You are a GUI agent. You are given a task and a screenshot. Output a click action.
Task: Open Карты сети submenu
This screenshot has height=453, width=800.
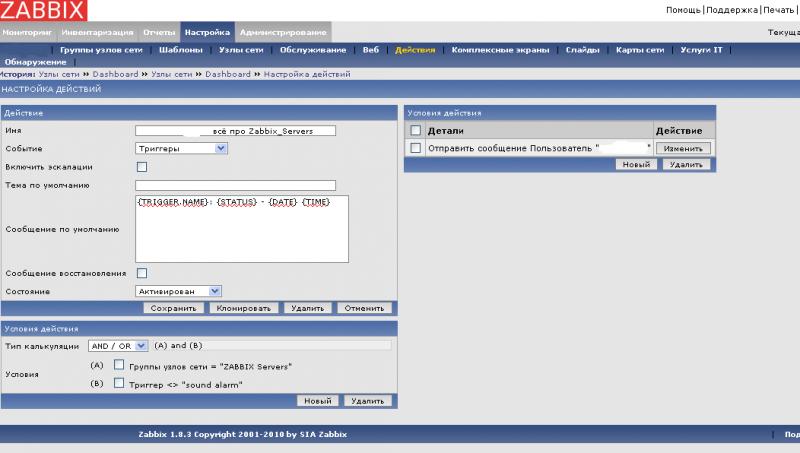point(640,49)
